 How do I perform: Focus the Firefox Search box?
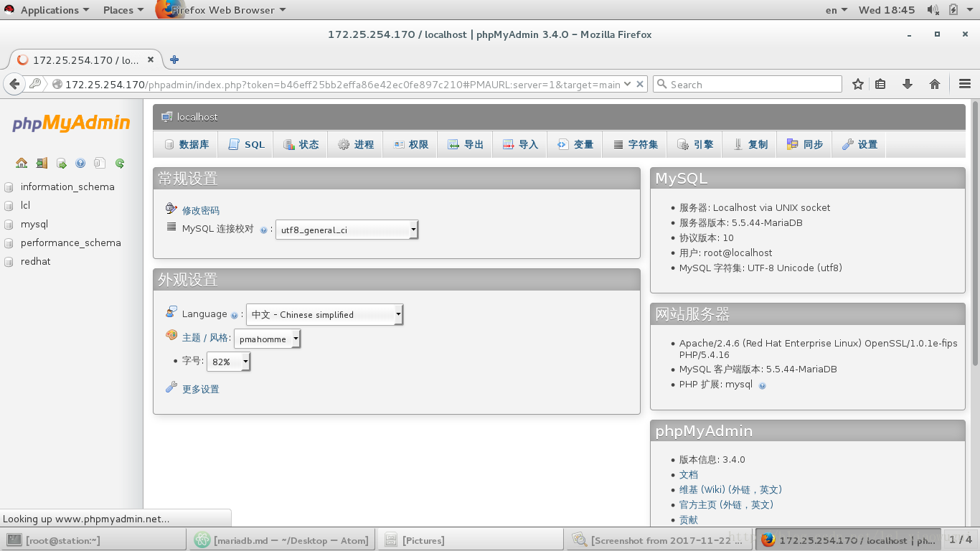click(747, 84)
